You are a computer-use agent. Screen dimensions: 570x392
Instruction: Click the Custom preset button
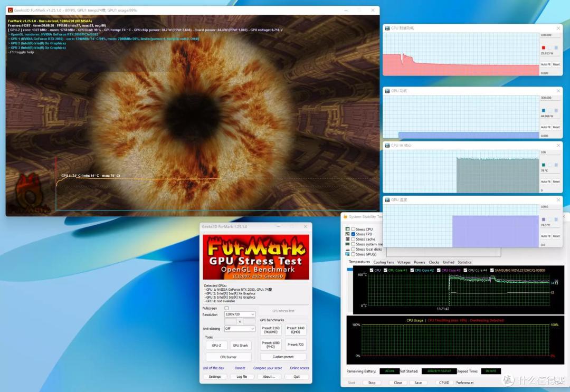pos(283,357)
